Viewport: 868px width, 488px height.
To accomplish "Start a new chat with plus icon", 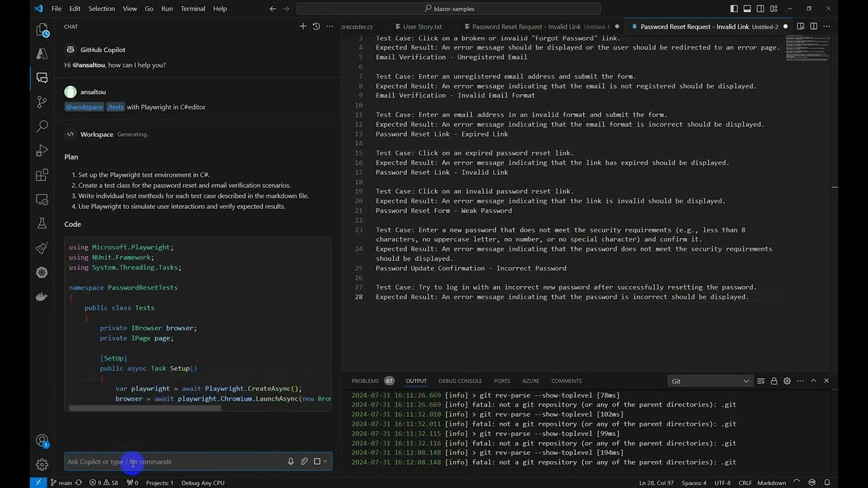I will point(303,26).
